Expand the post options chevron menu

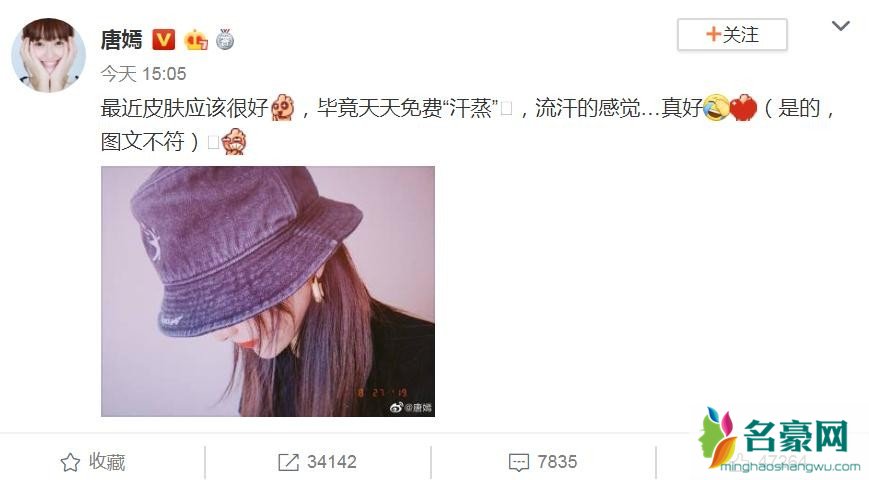840,25
